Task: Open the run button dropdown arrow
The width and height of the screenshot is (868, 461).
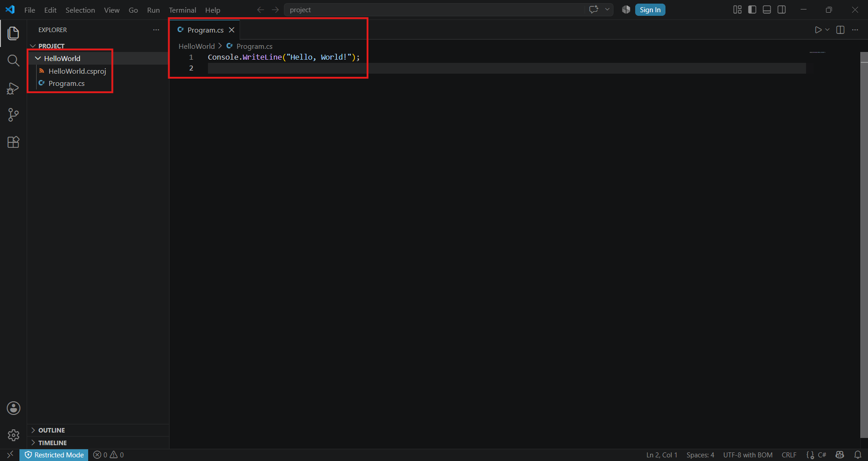Action: [827, 30]
